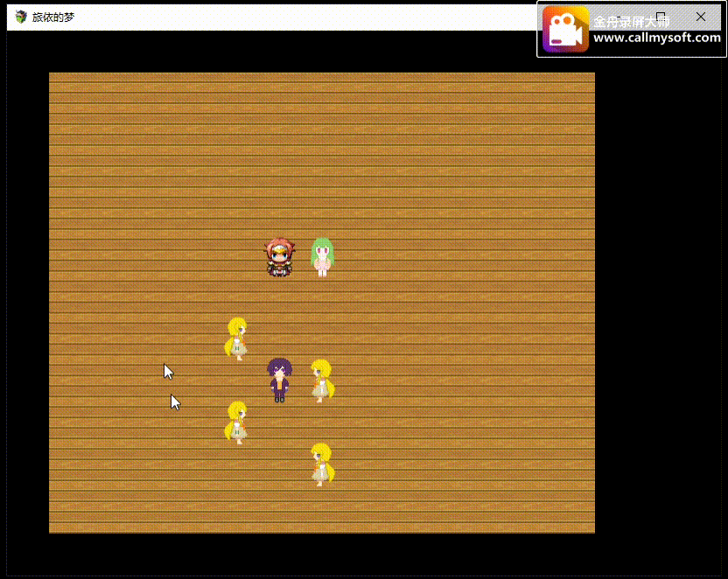728x579 pixels.
Task: Click the bottommost blonde girl sprite
Action: pos(322,464)
